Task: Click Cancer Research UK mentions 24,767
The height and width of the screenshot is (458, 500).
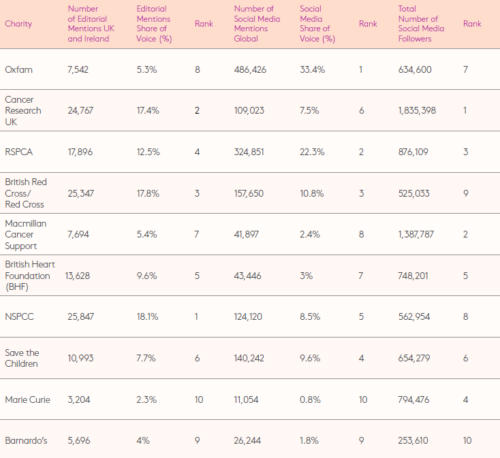Action: pos(80,111)
